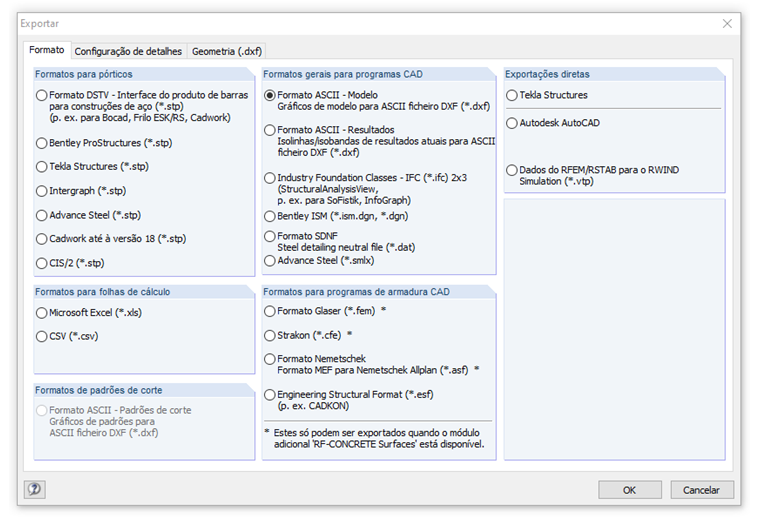Image resolution: width=760 pixels, height=518 pixels.
Task: Select Tekla Structures direct export
Action: coord(512,95)
